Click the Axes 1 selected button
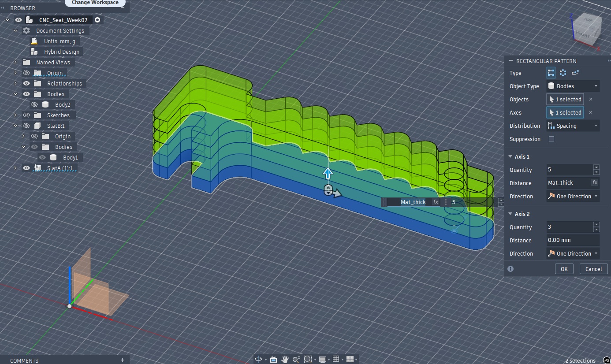Image resolution: width=611 pixels, height=364 pixels. [565, 112]
